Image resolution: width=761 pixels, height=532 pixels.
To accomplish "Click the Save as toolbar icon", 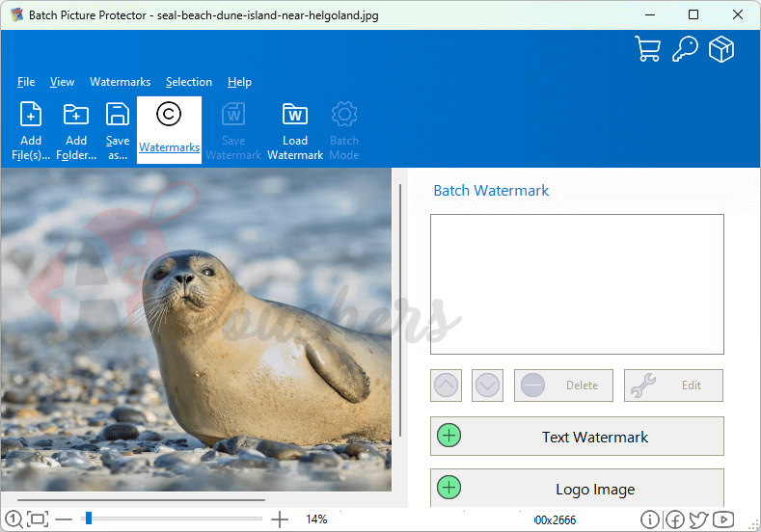I will pyautogui.click(x=118, y=130).
